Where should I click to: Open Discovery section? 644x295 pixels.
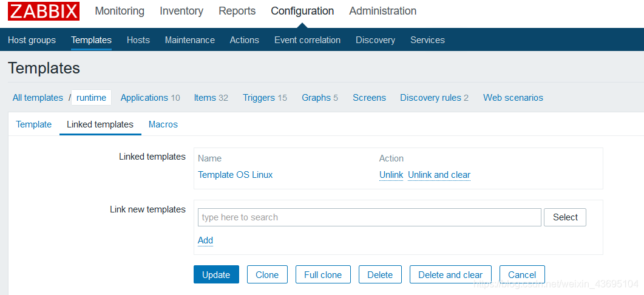[x=375, y=40]
